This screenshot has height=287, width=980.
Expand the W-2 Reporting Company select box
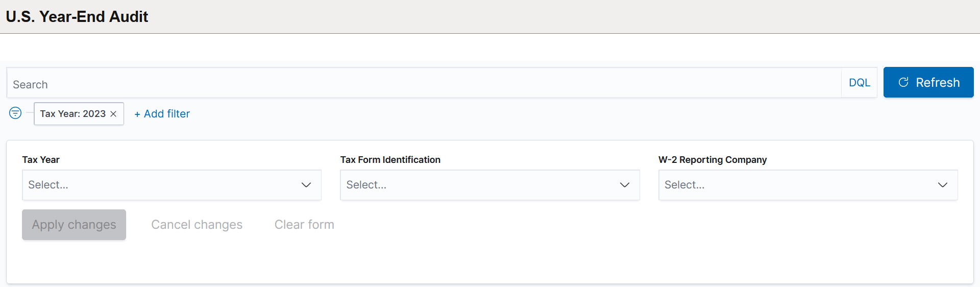pos(796,185)
